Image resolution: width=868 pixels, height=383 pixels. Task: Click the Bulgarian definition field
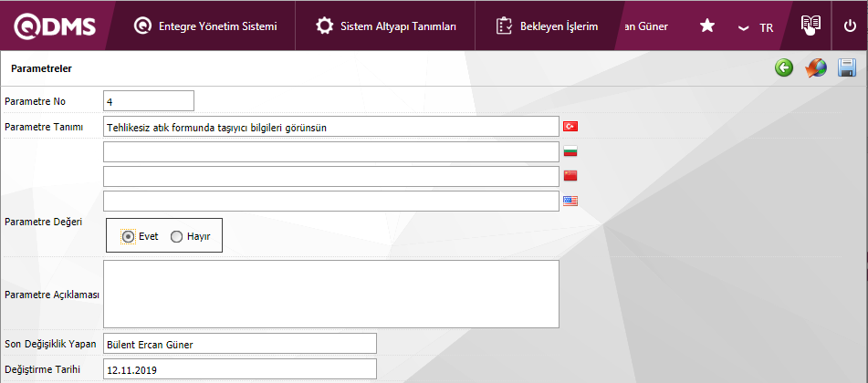(x=331, y=151)
